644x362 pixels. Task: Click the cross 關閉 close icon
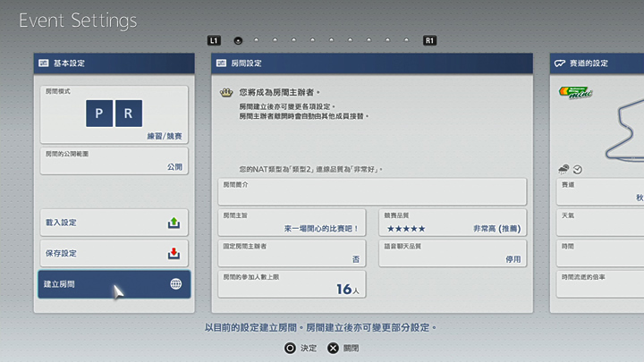tap(334, 348)
